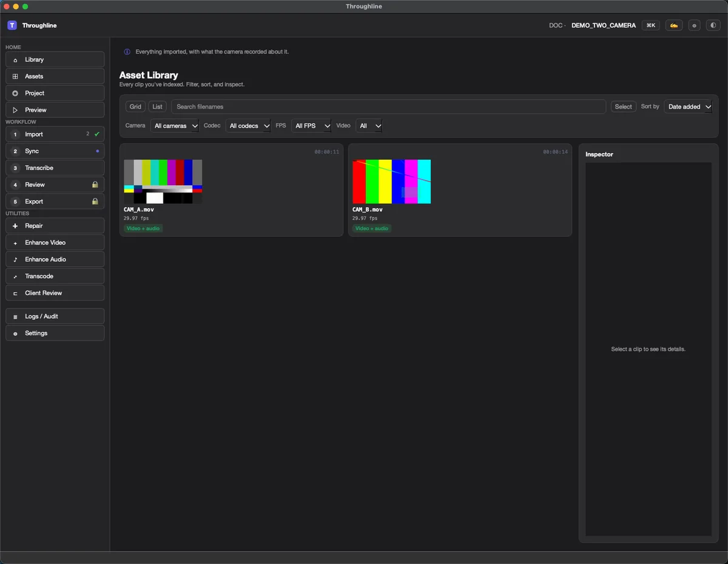Open Transcode utility
Screen dimensions: 728x564
[55, 276]
